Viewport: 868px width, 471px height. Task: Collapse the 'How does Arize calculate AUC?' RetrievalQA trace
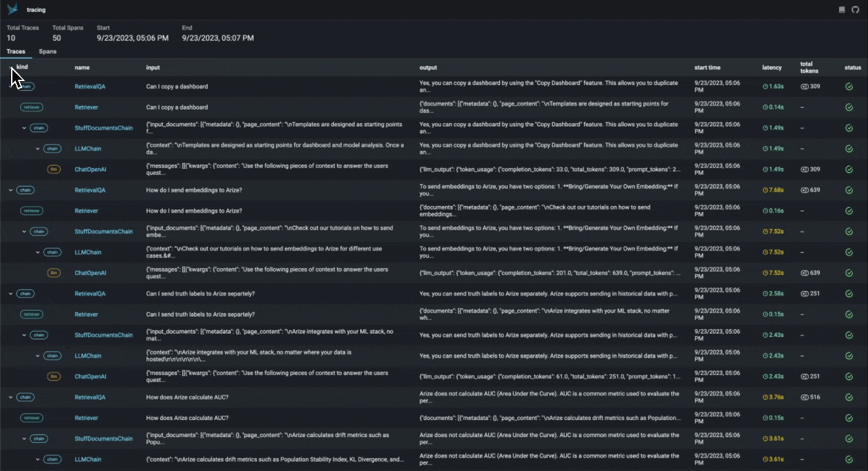(10, 397)
